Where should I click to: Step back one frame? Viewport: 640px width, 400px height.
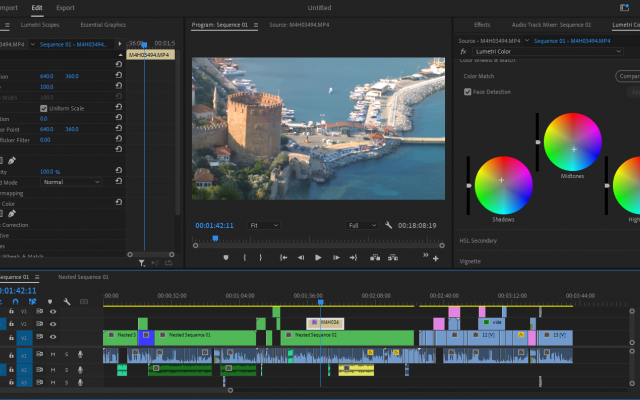(x=301, y=258)
